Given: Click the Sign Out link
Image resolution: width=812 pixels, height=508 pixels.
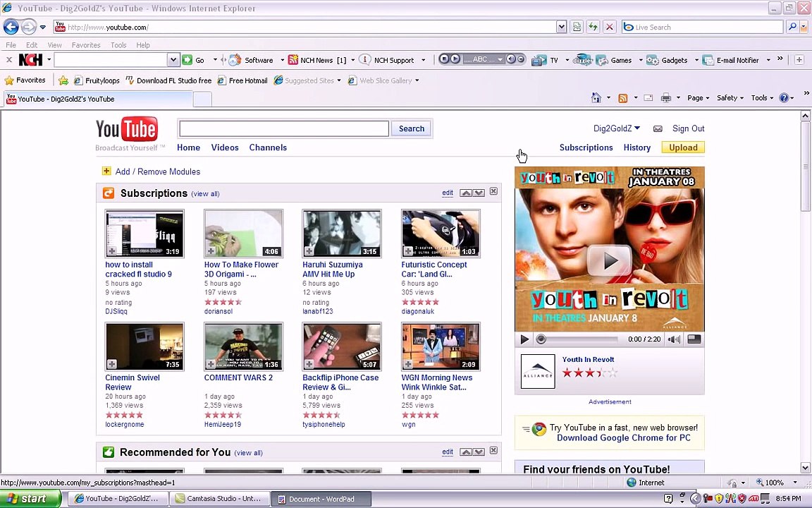Looking at the screenshot, I should click(x=688, y=128).
